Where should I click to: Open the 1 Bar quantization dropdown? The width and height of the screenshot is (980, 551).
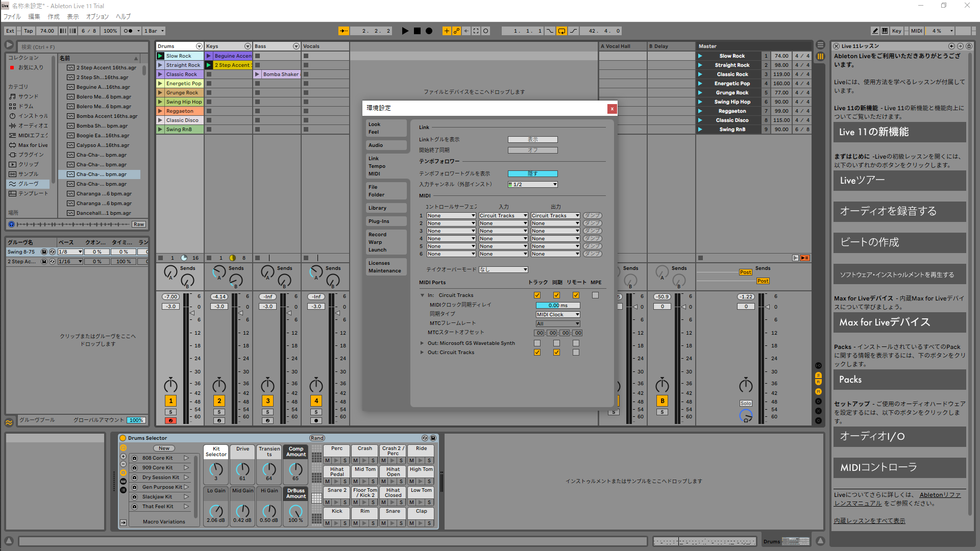154,31
